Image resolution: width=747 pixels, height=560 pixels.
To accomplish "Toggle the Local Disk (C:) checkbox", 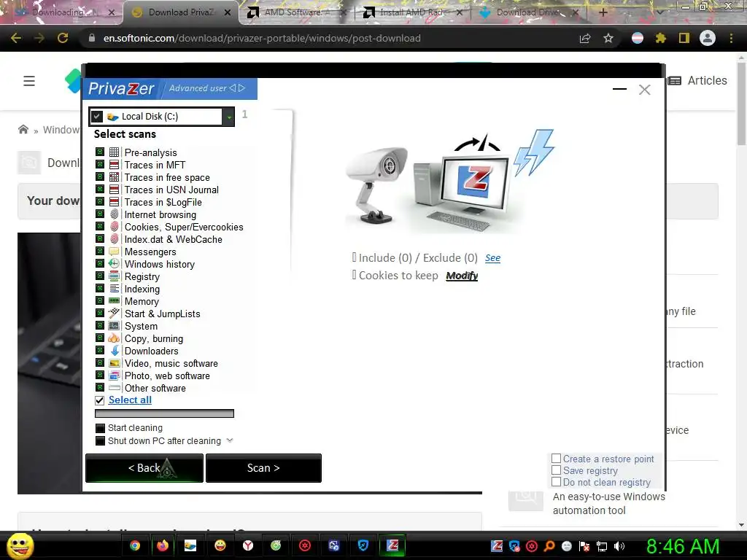I will click(x=97, y=116).
